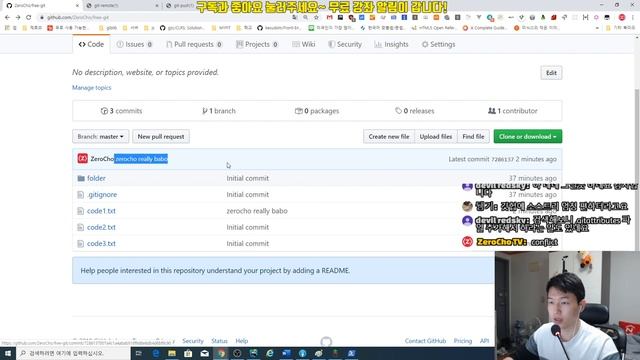Click browser Forward arrow
The image size is (640, 360).
tap(18, 17)
